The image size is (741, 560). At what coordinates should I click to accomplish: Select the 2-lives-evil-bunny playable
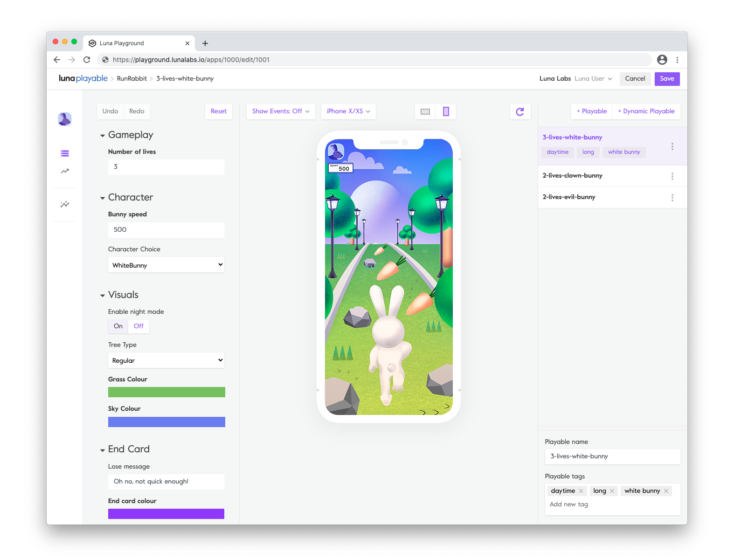[x=569, y=197]
